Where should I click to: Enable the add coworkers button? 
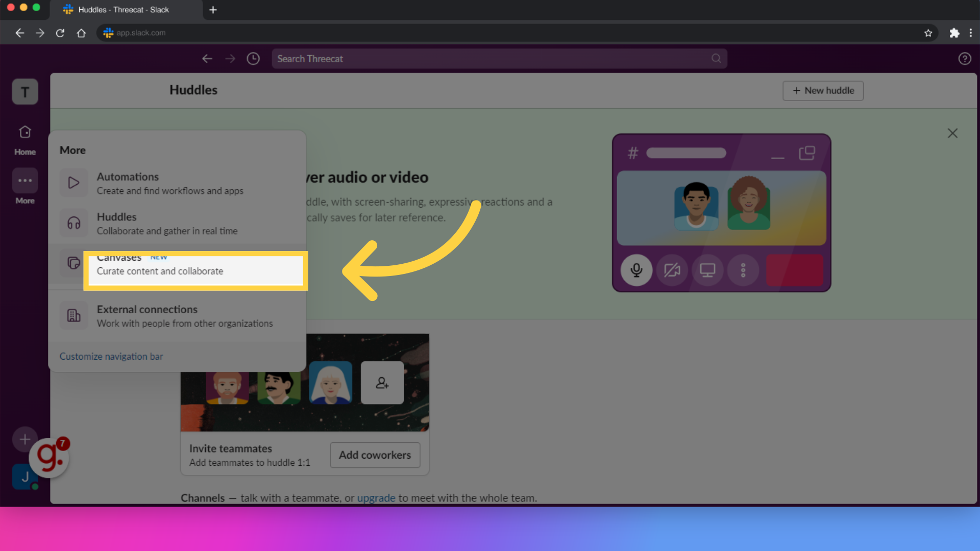pos(375,454)
